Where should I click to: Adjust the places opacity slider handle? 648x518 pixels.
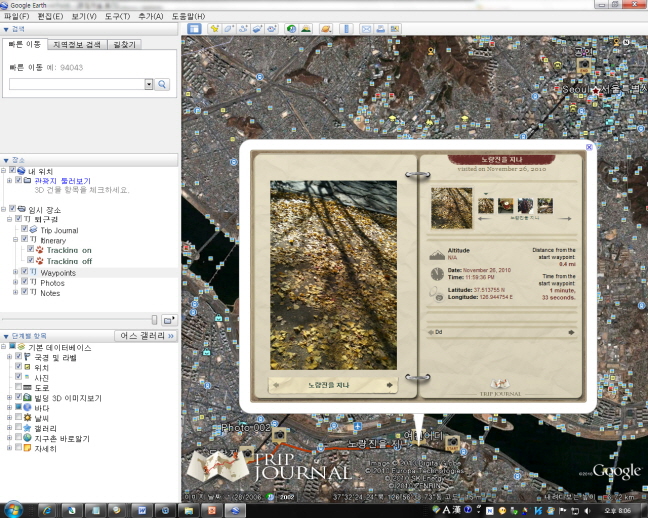point(155,320)
